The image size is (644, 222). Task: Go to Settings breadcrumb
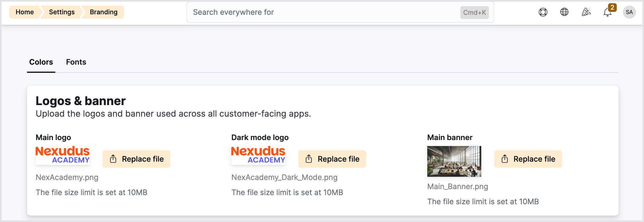[62, 12]
